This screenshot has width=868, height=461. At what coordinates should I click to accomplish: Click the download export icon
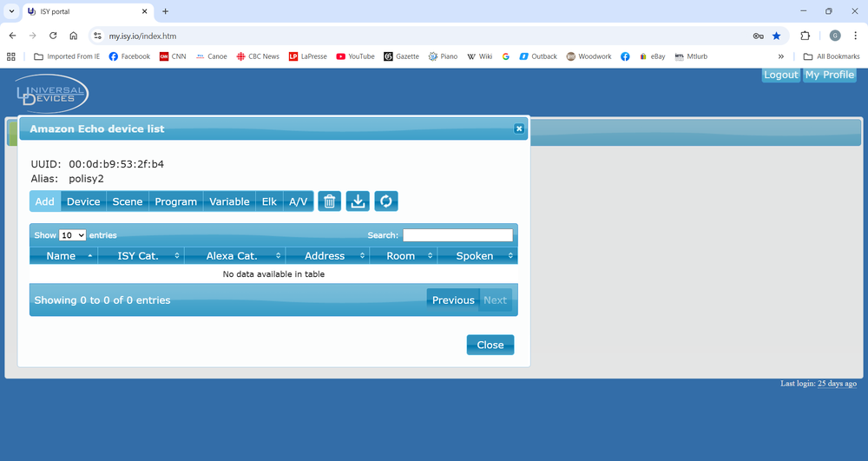tap(358, 201)
